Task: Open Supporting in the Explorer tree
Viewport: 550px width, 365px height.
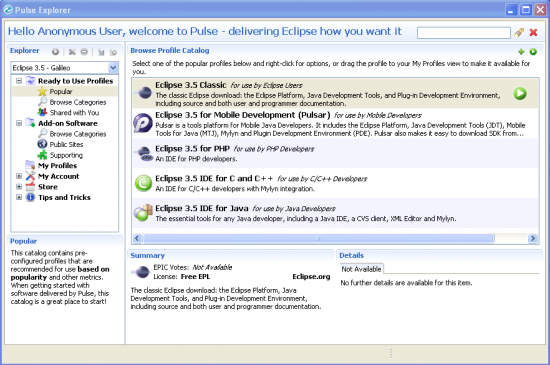Action: [66, 155]
